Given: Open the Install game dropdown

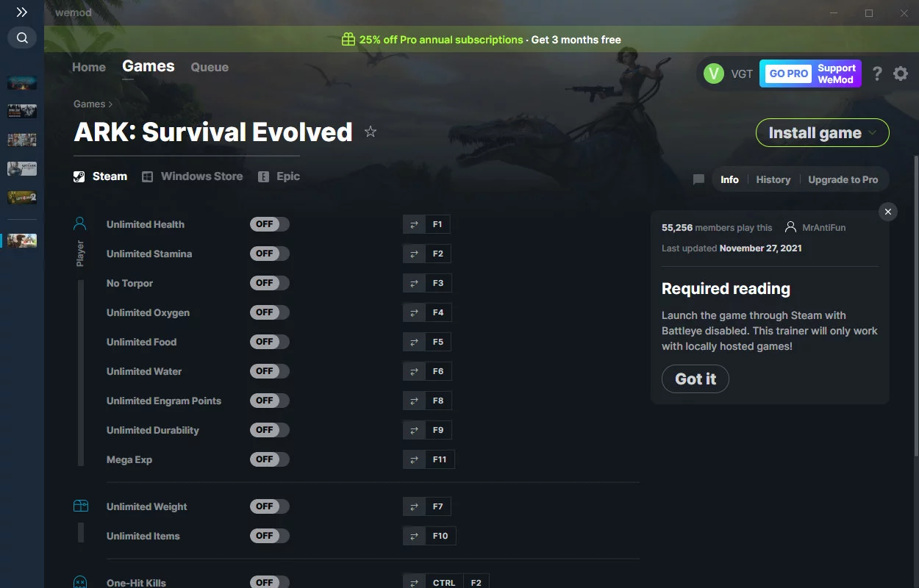Looking at the screenshot, I should pos(823,133).
